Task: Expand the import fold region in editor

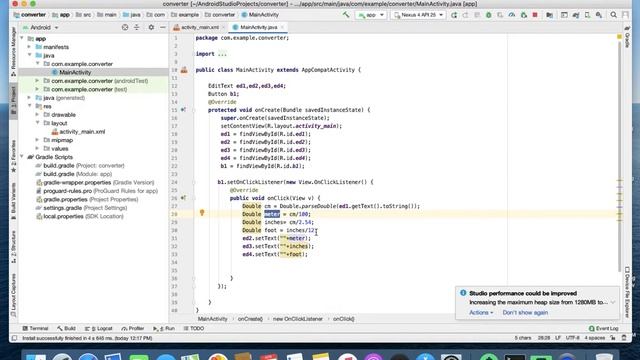Action: point(222,54)
